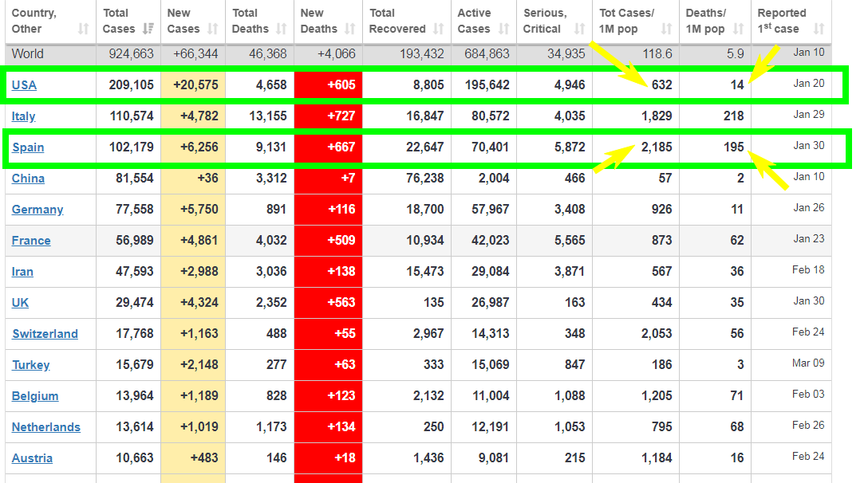Screen dimensions: 868x483
Task: Sort by Total Cases column arrows
Action: pyautogui.click(x=148, y=29)
